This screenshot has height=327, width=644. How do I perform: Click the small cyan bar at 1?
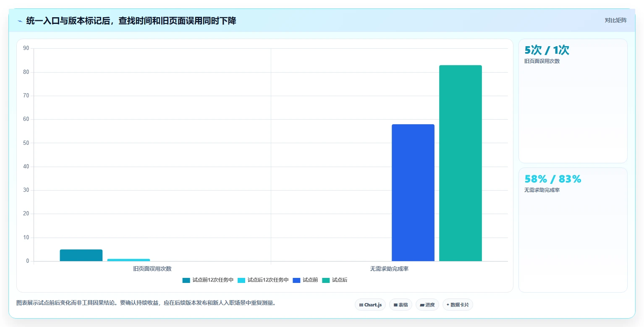[x=128, y=260]
